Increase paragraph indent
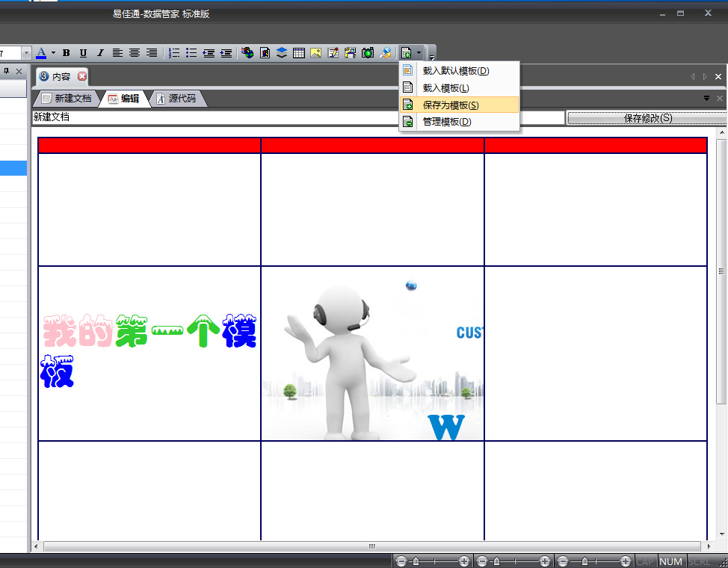 [x=226, y=53]
